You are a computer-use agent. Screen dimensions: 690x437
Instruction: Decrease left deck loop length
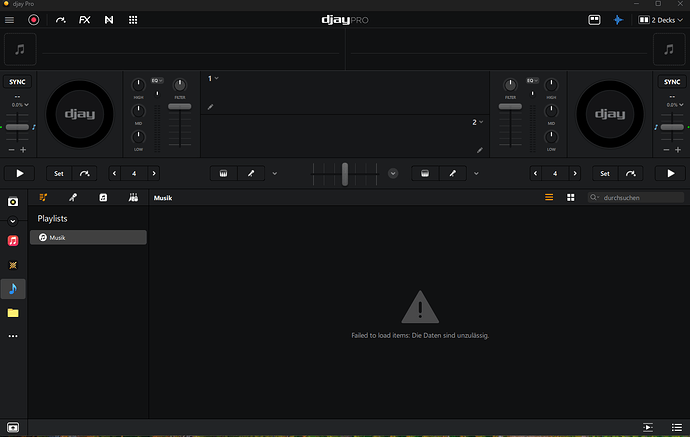[x=114, y=173]
